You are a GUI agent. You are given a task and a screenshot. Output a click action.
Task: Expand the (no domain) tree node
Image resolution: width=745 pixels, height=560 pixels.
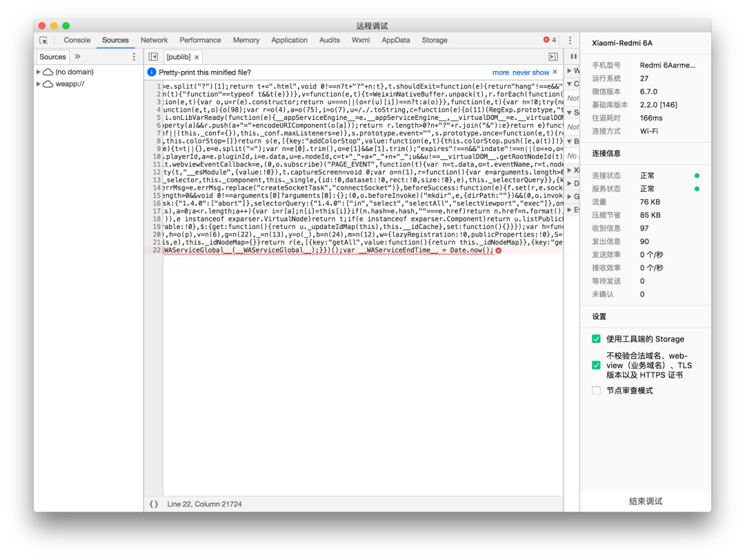click(39, 72)
